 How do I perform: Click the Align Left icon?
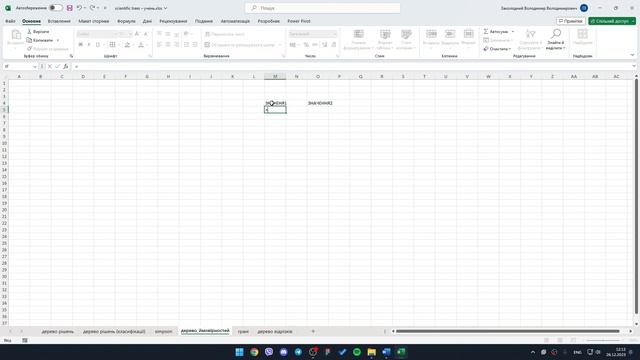click(x=159, y=44)
